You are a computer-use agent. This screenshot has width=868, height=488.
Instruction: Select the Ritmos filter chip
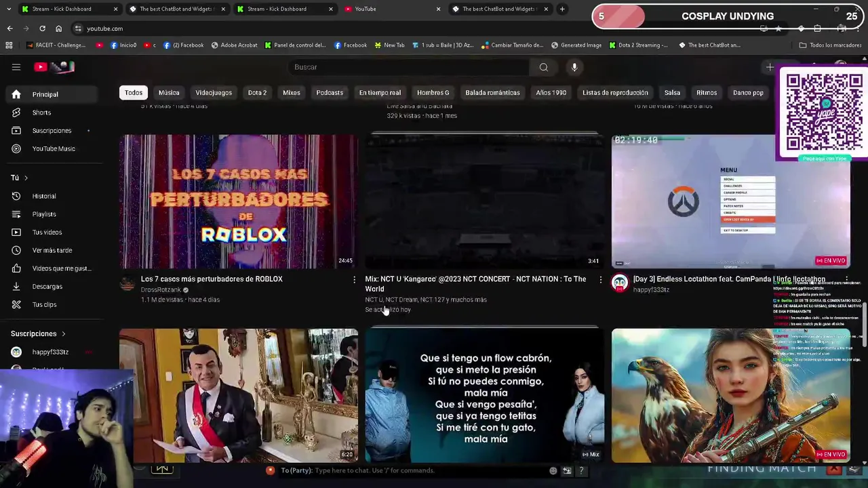707,93
